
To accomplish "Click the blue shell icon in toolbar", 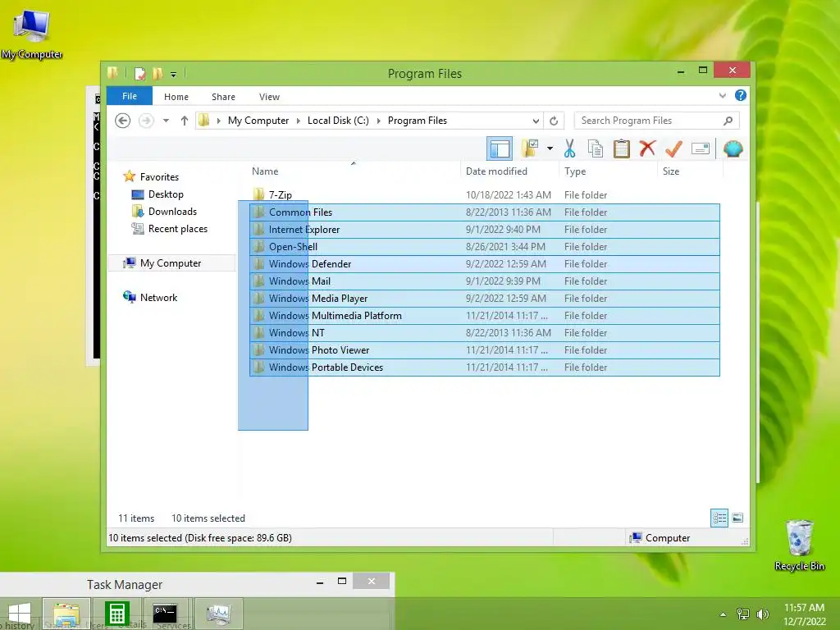I will pyautogui.click(x=733, y=148).
